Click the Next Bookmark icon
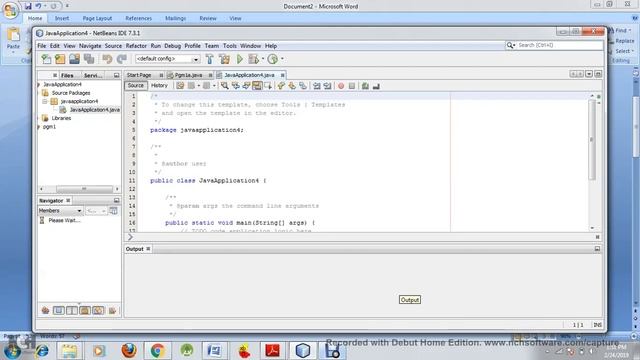Screen dimensions: 640x360 (x=292, y=86)
